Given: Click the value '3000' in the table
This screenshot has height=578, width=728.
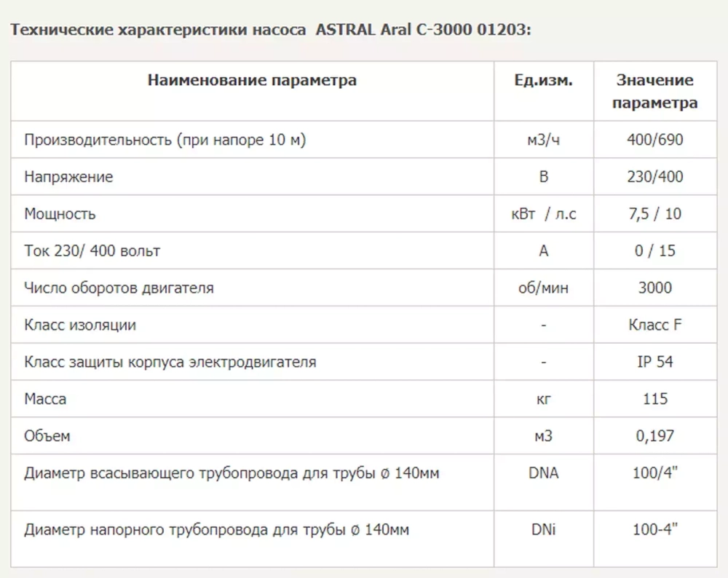Looking at the screenshot, I should tap(654, 288).
